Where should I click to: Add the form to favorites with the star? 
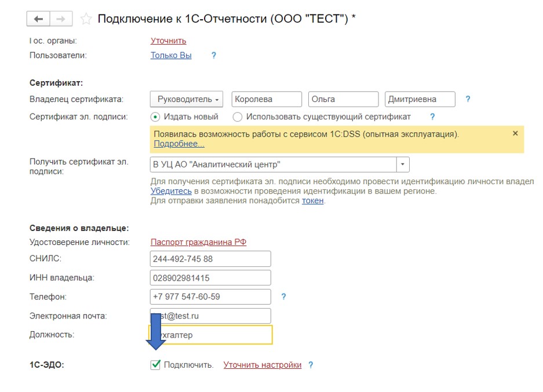pos(86,19)
